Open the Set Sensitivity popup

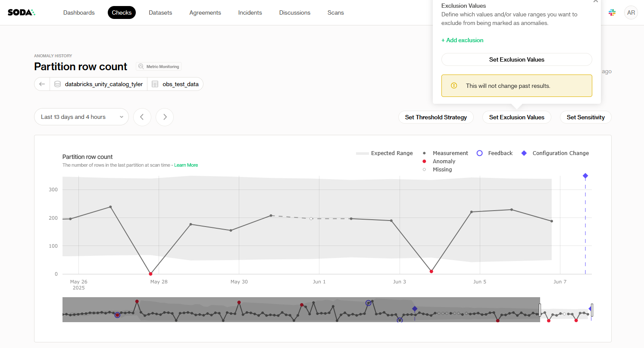pos(585,117)
